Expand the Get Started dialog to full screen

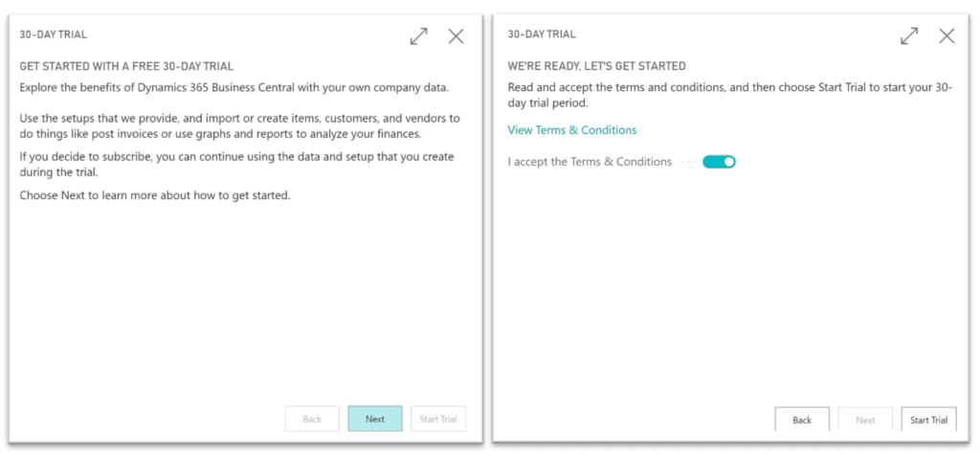pos(419,36)
